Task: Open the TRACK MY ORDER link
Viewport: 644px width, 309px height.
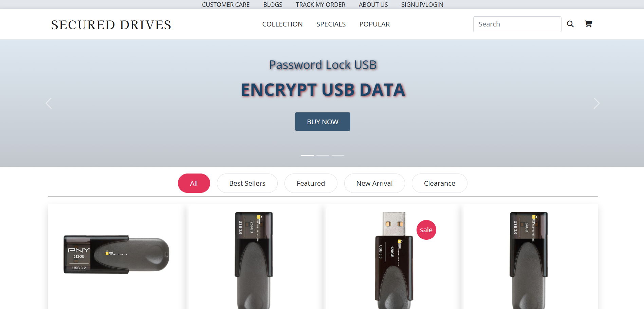Action: 320,4
